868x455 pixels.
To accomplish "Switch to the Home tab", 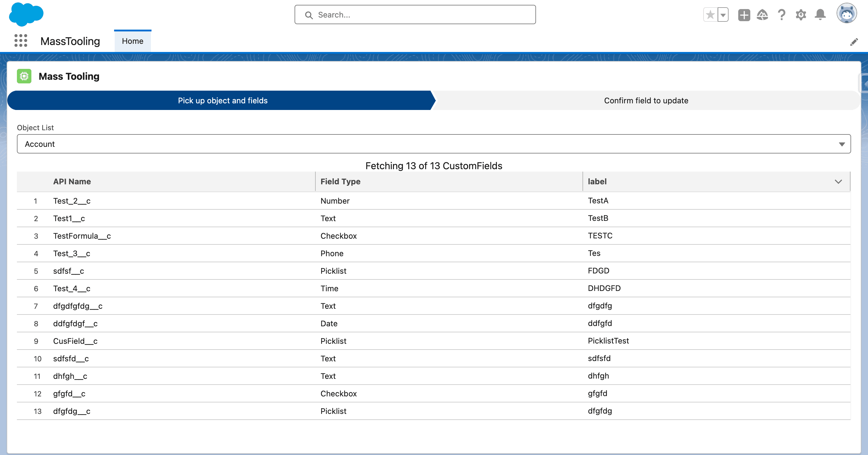I will click(x=133, y=41).
